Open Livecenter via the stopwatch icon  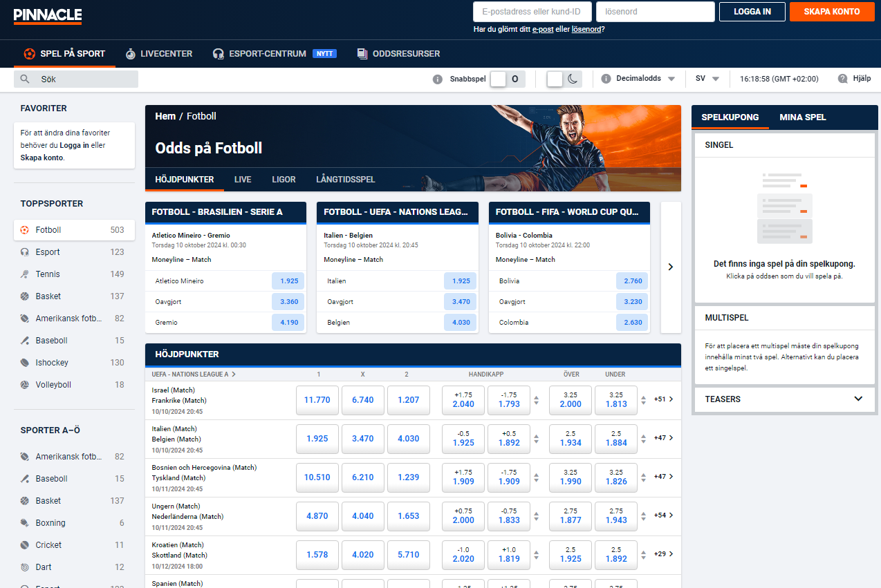coord(130,54)
